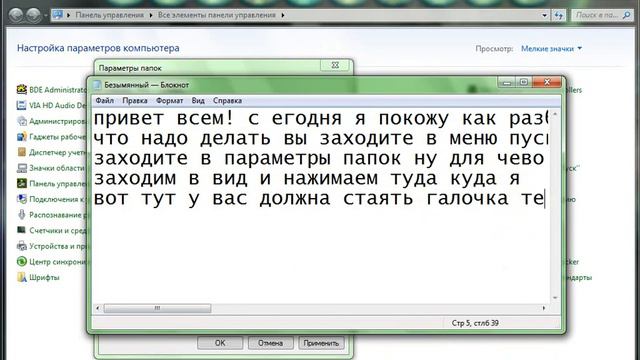Click the Панель управления breadcrumb in address bar
Viewport: 640px width, 360px height.
[x=109, y=15]
